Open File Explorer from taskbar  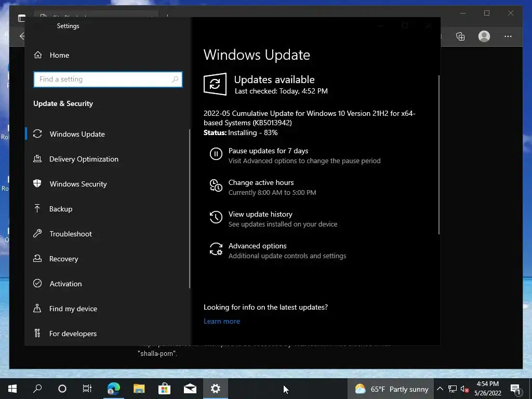139,389
